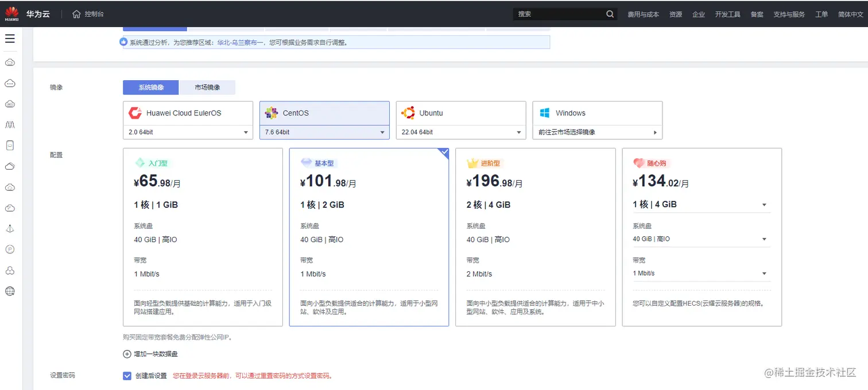The width and height of the screenshot is (868, 390).
Task: Open the 开发工具 menu
Action: [727, 14]
